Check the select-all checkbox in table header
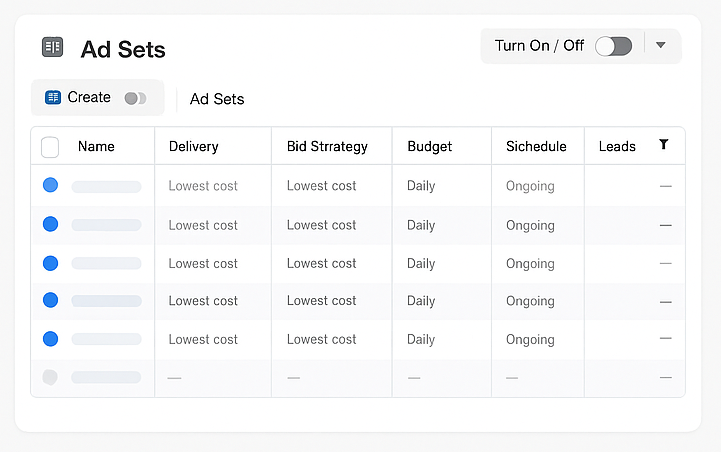This screenshot has height=452, width=721. (x=50, y=147)
